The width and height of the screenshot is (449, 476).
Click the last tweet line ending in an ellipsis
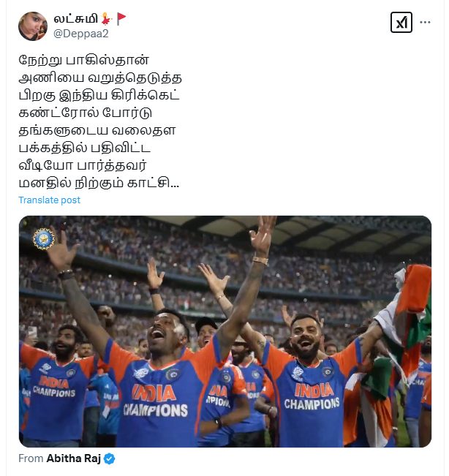[x=99, y=183]
